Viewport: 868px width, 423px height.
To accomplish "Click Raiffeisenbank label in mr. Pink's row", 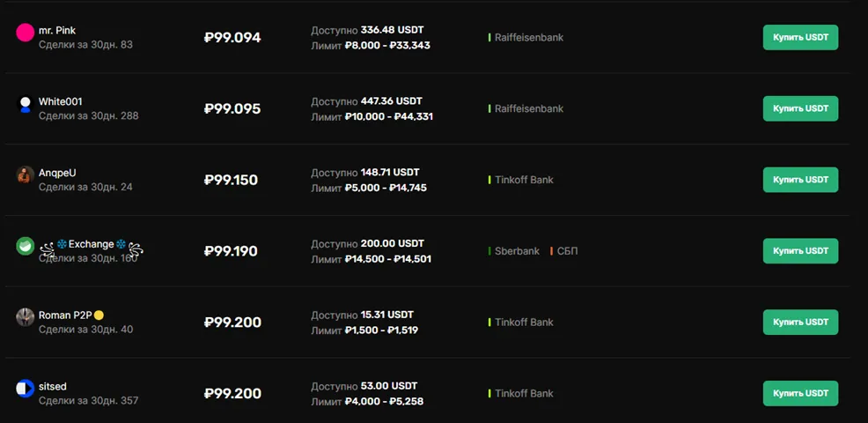I will 528,38.
